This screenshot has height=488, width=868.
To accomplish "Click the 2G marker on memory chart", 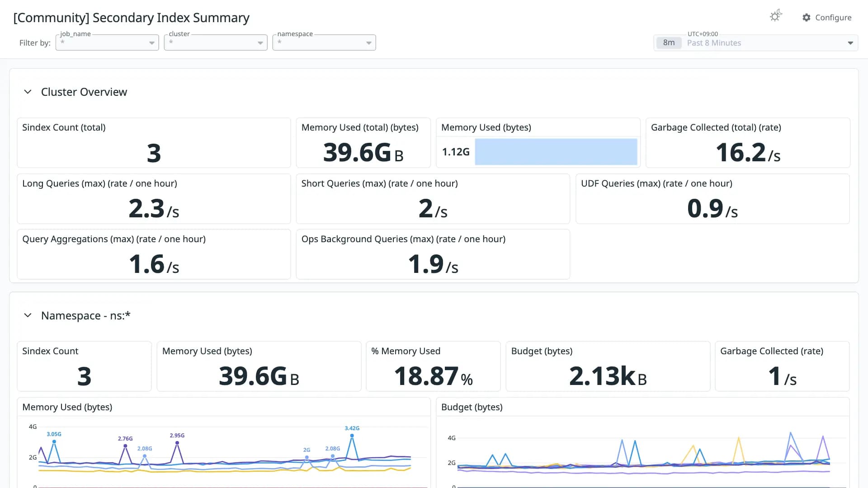I will 307,457.
